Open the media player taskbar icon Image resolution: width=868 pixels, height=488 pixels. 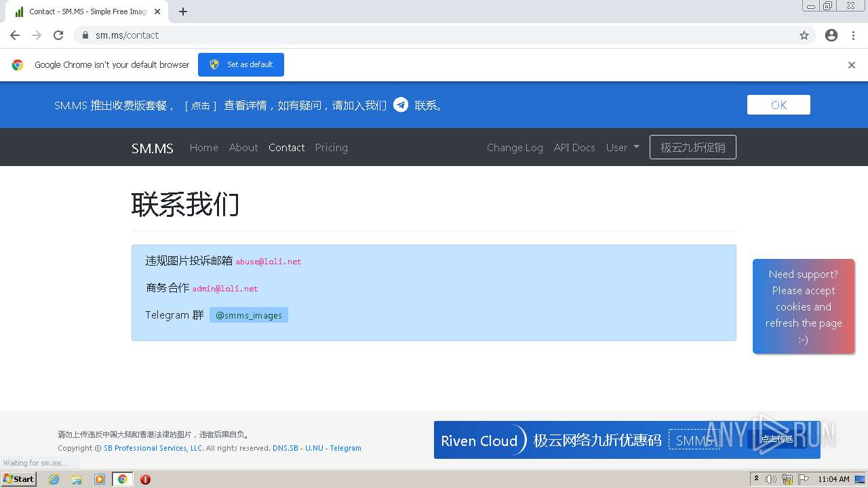coord(100,479)
